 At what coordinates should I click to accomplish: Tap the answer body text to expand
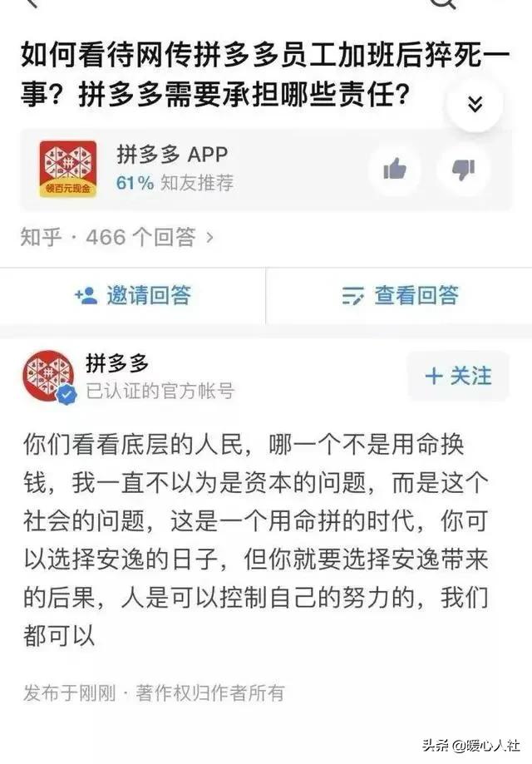[x=256, y=540]
